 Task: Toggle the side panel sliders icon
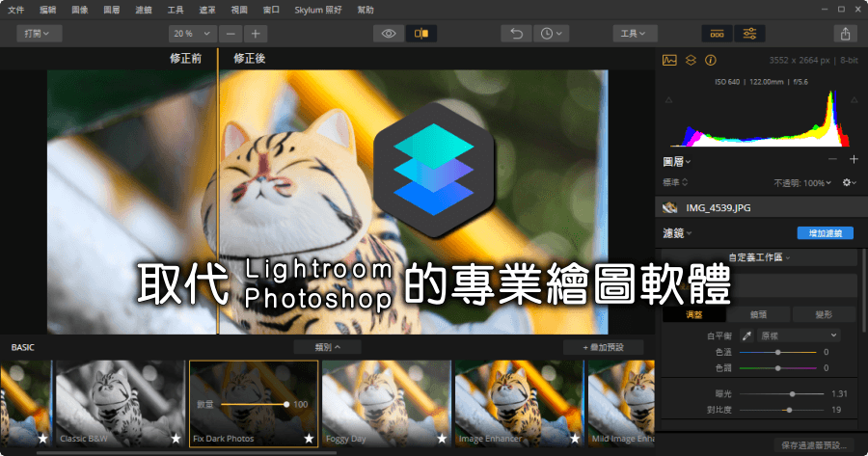pos(749,34)
